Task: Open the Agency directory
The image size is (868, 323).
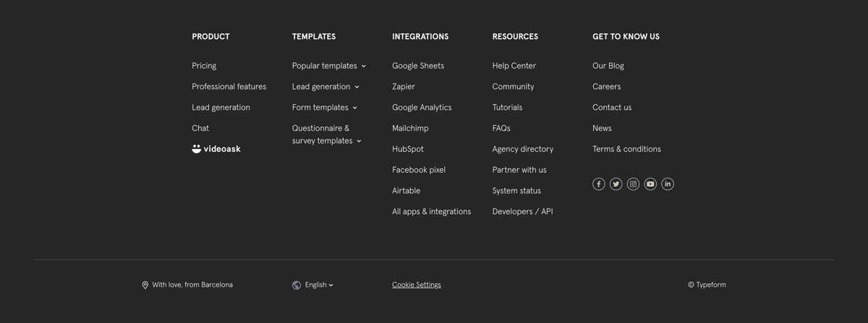Action: (x=523, y=150)
